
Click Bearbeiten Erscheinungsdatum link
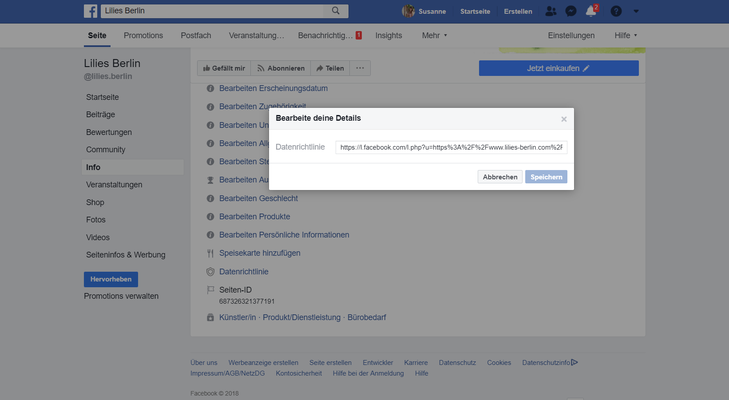tap(273, 88)
